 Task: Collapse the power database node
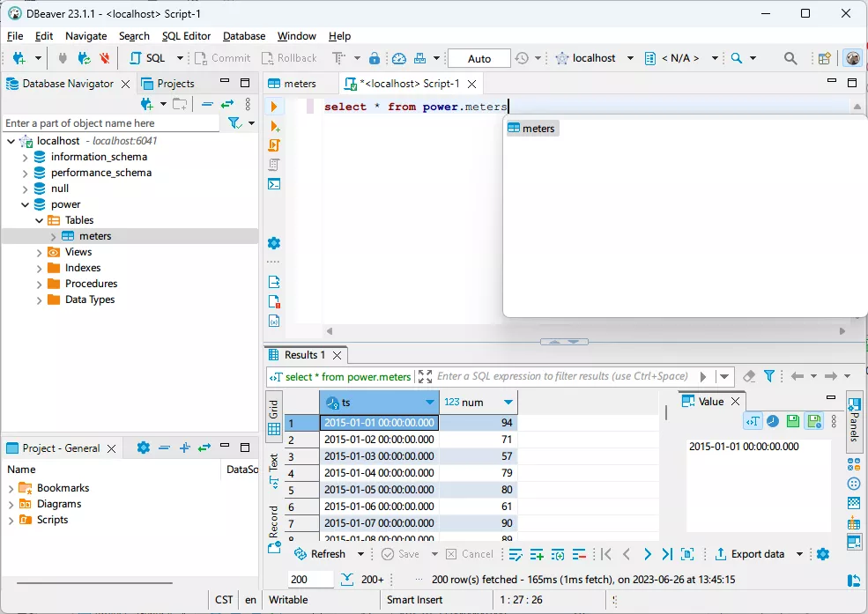26,204
